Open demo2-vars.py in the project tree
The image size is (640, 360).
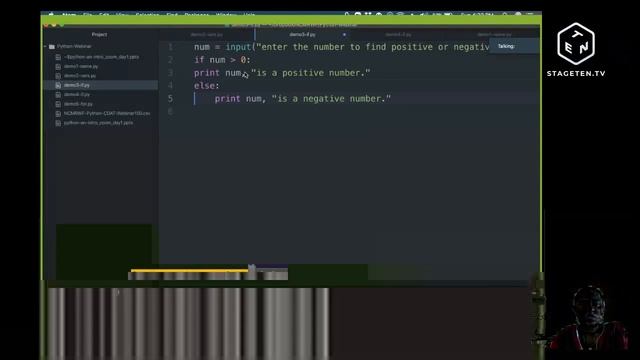[x=80, y=76]
